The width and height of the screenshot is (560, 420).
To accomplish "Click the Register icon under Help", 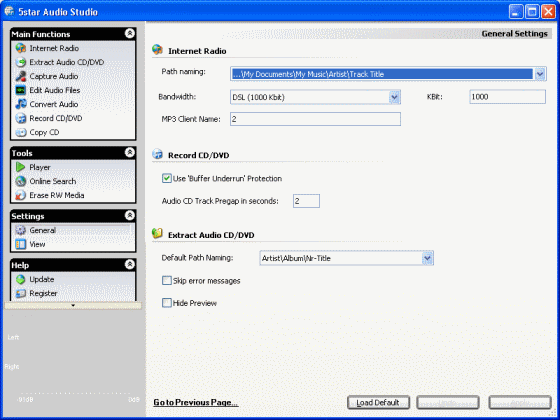I will [x=21, y=293].
